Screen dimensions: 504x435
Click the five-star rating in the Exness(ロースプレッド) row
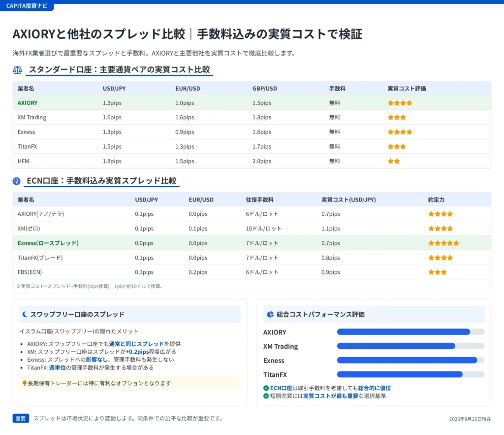(443, 243)
